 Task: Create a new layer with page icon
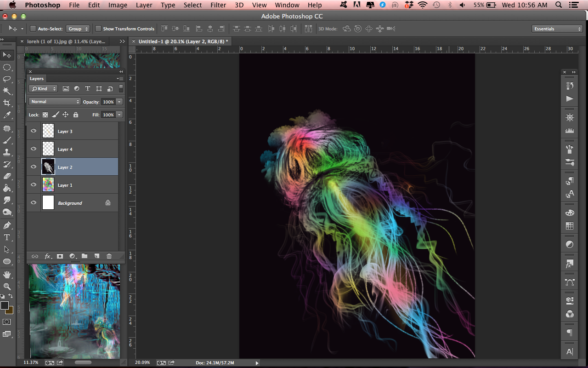pos(96,256)
